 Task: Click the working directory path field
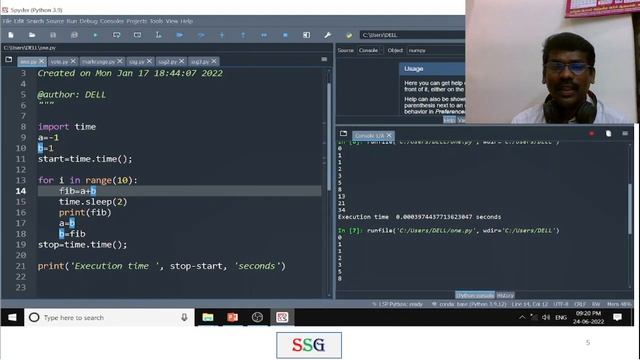click(x=412, y=35)
